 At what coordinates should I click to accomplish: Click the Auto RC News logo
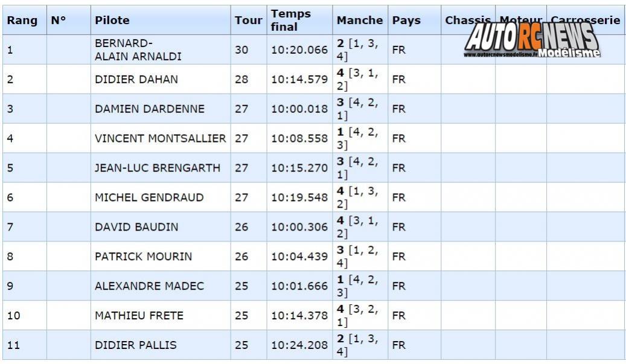[x=531, y=41]
